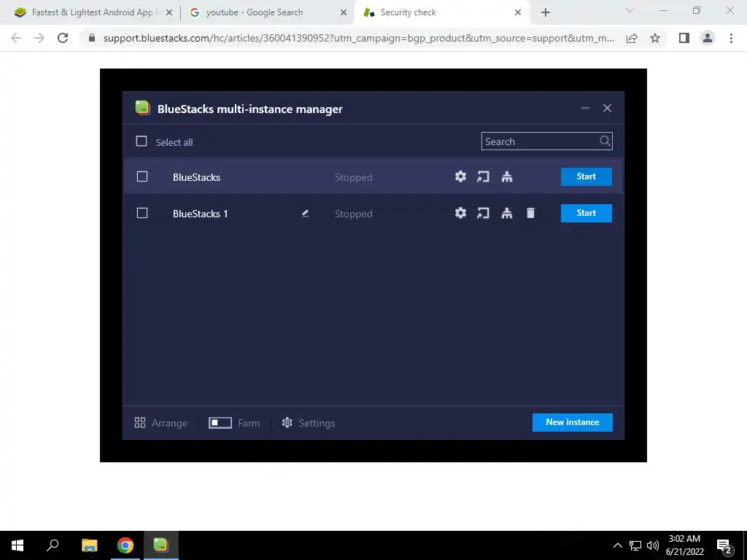Image resolution: width=747 pixels, height=560 pixels.
Task: Share this page icon
Action: (x=632, y=38)
